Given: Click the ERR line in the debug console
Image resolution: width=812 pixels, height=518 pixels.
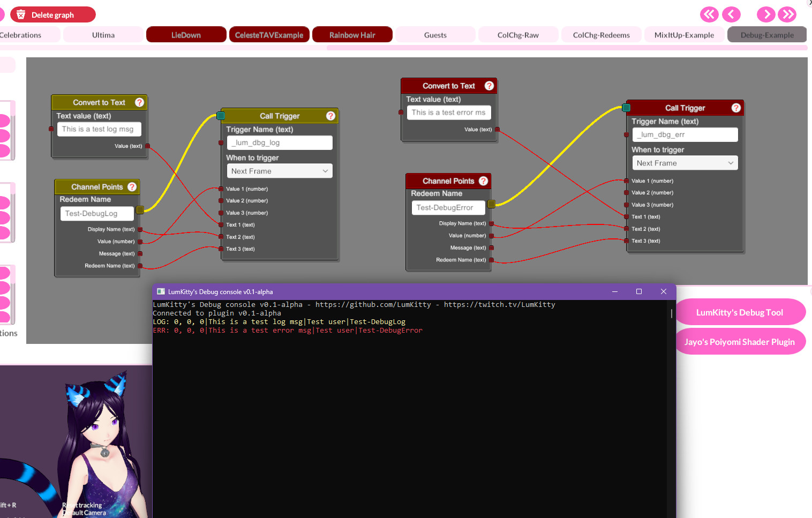Looking at the screenshot, I should coord(288,331).
